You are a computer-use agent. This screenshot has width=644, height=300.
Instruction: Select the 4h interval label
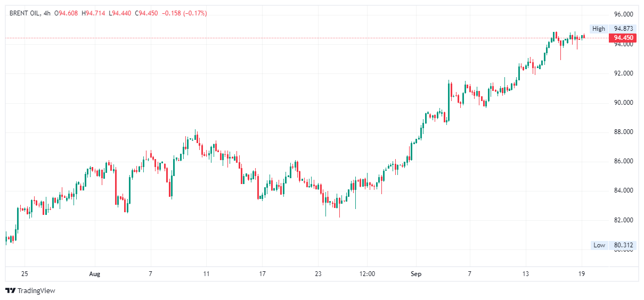pos(47,13)
